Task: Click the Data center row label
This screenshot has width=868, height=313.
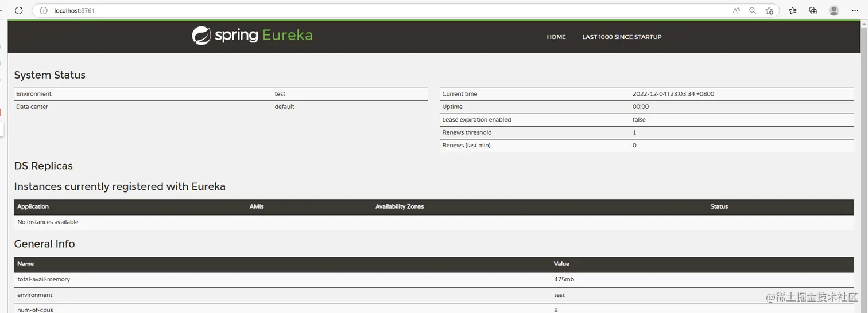Action: (x=32, y=107)
